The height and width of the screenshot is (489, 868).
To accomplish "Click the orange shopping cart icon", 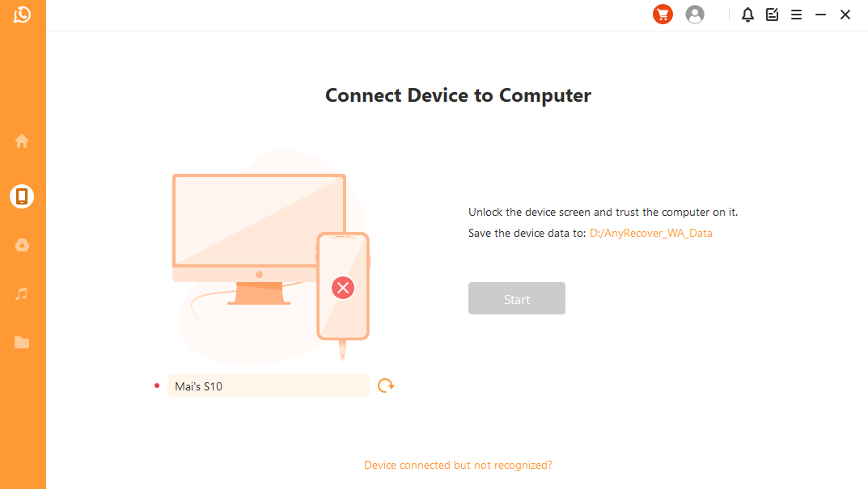I will point(663,15).
